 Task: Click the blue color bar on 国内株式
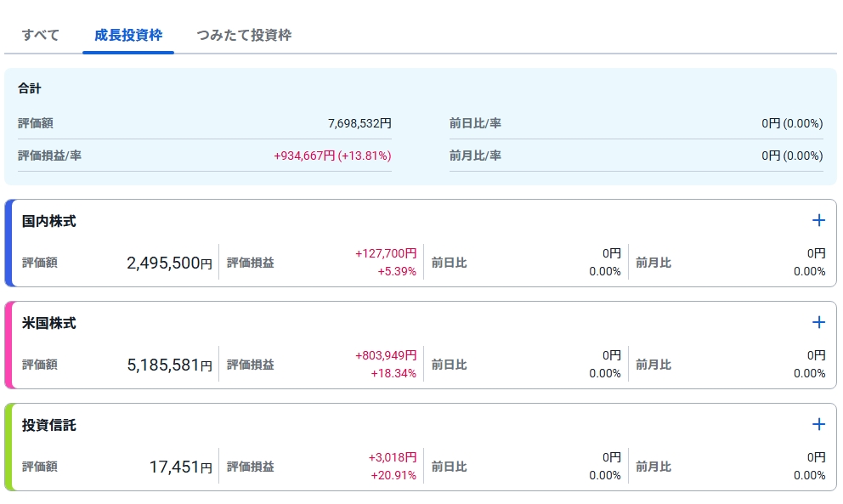click(8, 243)
